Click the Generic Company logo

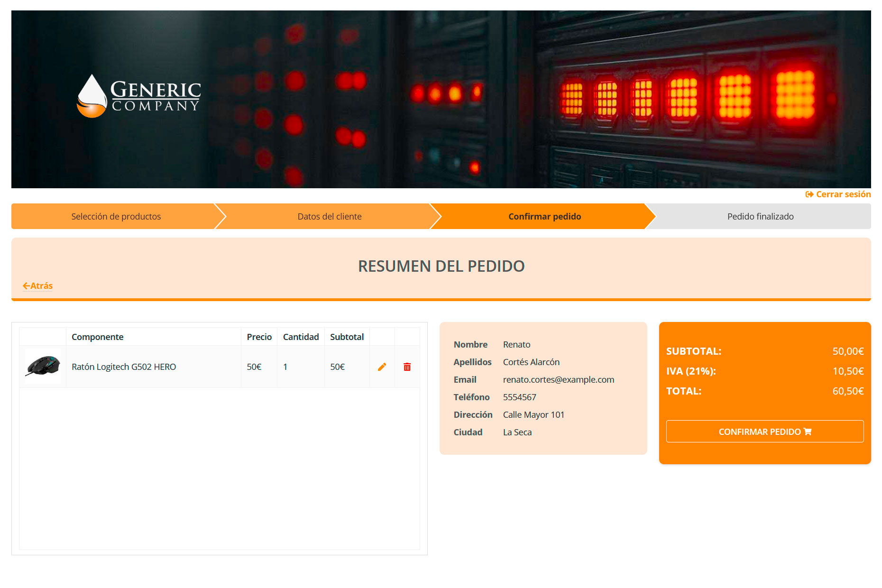pos(139,96)
